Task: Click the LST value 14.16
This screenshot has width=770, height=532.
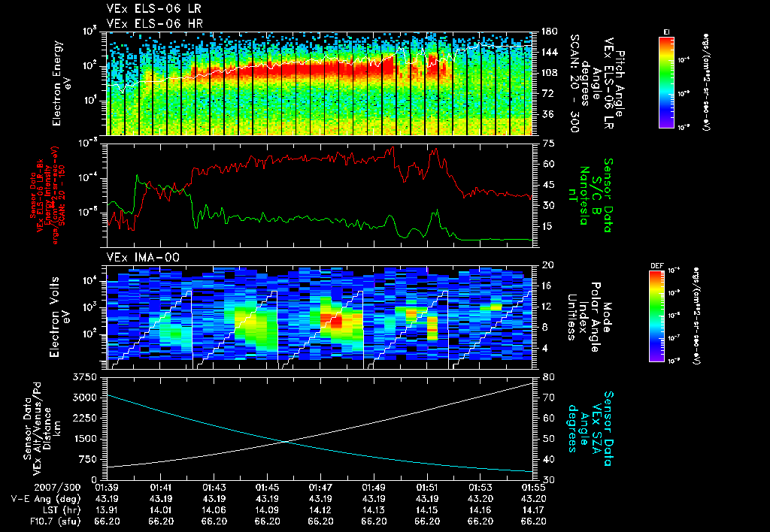Action: click(480, 510)
